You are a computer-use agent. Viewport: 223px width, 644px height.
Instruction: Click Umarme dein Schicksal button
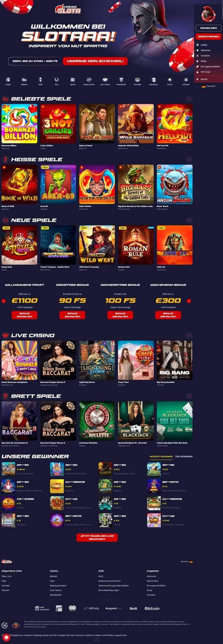coord(95,61)
